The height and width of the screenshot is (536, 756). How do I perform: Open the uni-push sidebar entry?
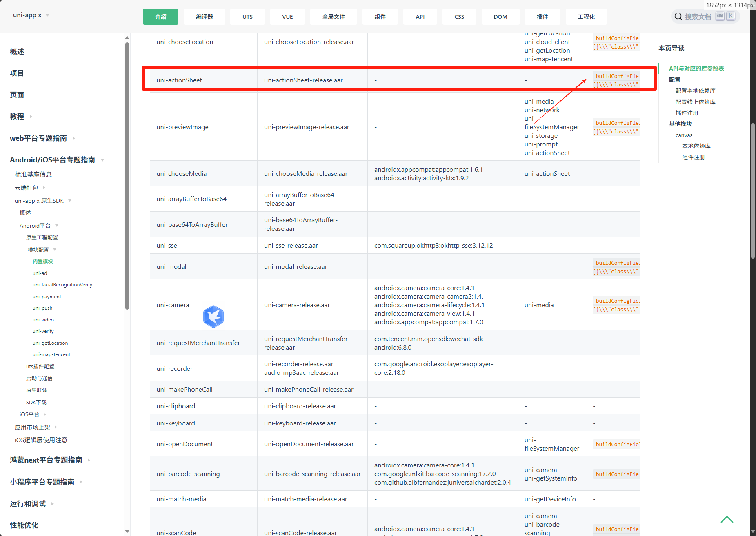coord(42,308)
